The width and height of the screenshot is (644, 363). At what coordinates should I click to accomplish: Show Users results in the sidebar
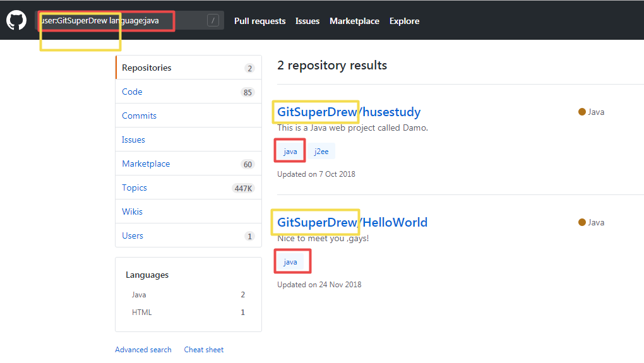pos(189,235)
